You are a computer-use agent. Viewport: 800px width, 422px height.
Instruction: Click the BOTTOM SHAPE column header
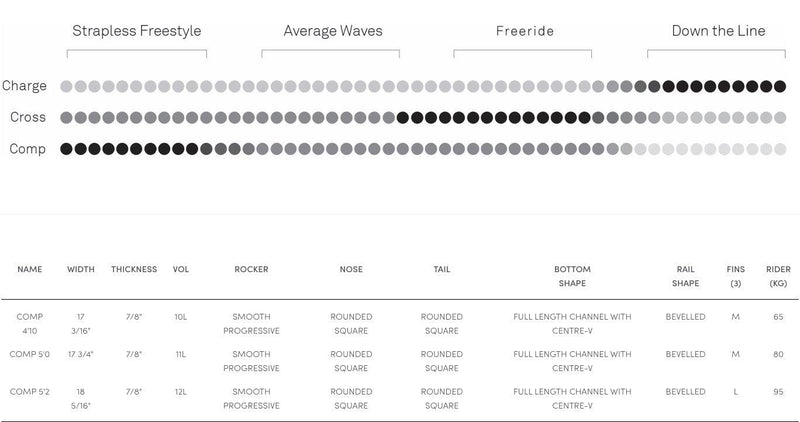(x=572, y=276)
